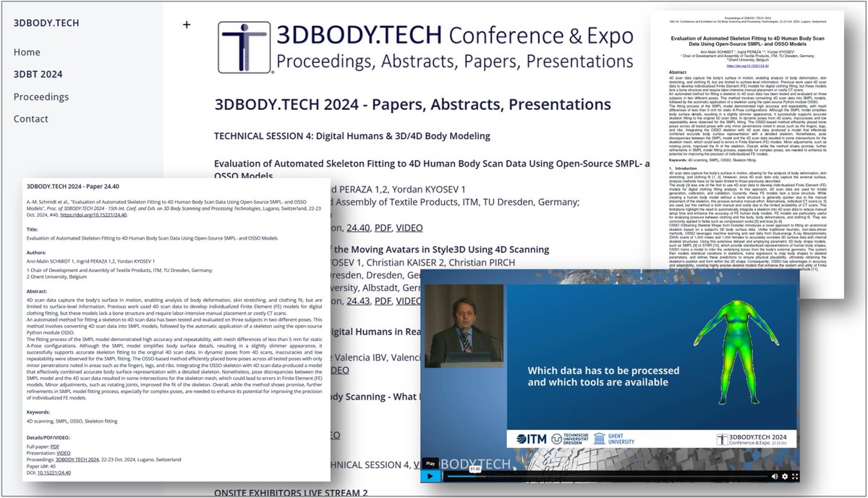Screen dimensions: 868x498
Task: Click the plus icon beside sidebar
Action: [x=187, y=25]
